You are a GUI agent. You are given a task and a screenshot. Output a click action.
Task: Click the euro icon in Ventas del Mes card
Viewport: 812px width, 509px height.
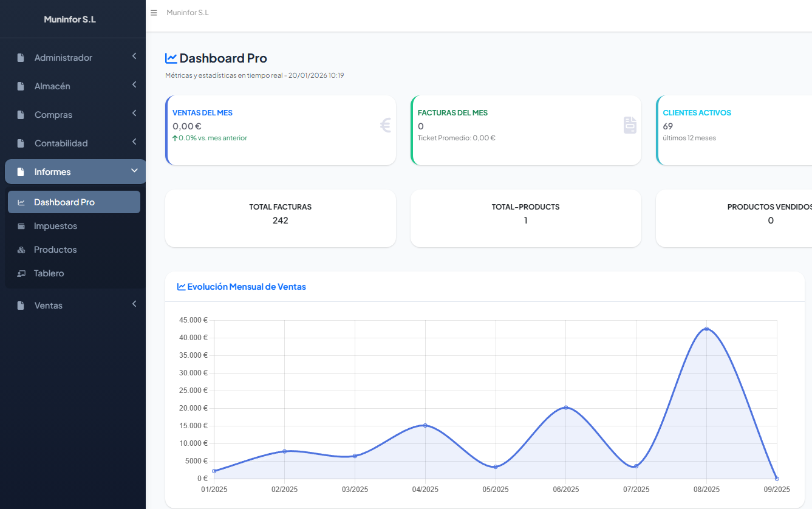click(x=385, y=126)
